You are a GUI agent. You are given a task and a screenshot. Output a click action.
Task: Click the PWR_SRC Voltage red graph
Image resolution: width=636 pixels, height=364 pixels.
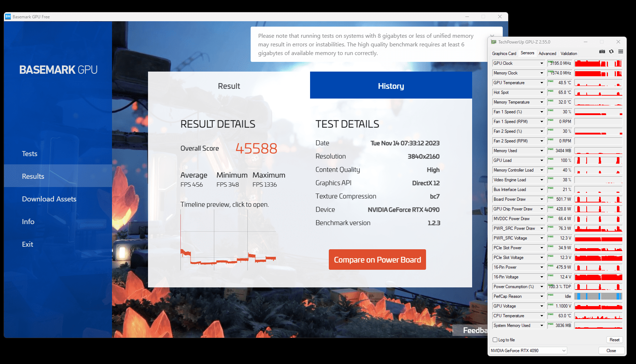click(x=599, y=238)
